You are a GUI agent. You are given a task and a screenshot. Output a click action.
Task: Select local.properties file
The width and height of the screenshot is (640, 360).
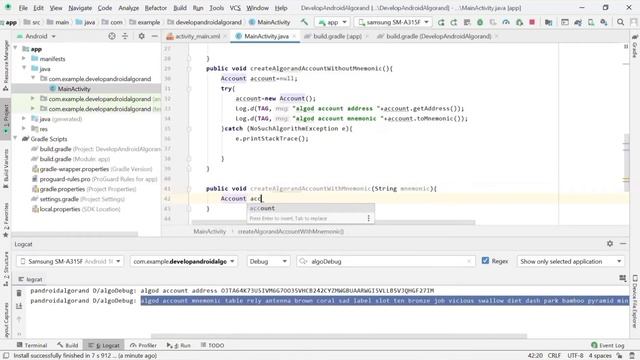60,209
